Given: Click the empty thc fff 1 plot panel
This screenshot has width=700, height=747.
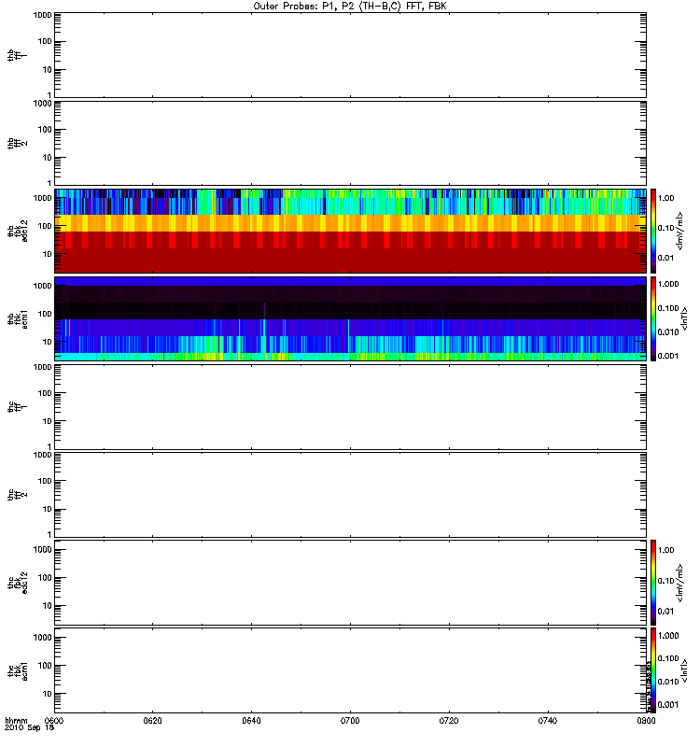Looking at the screenshot, I should click(x=351, y=407).
